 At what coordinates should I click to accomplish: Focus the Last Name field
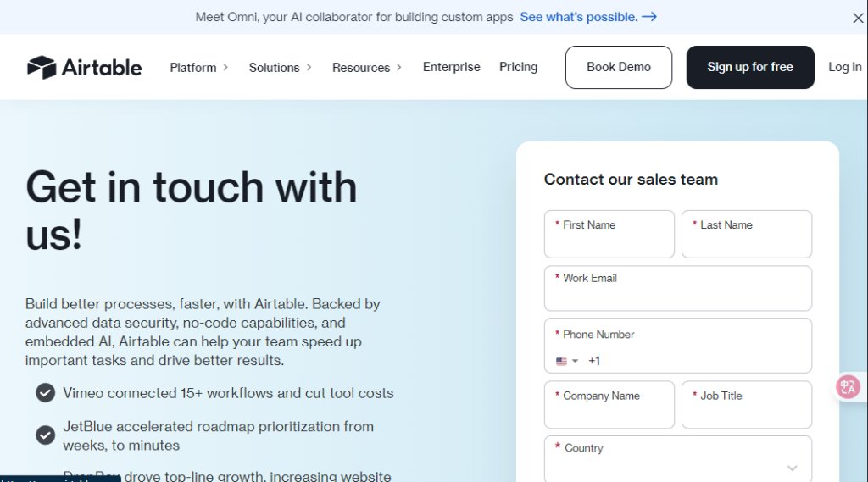(x=746, y=234)
